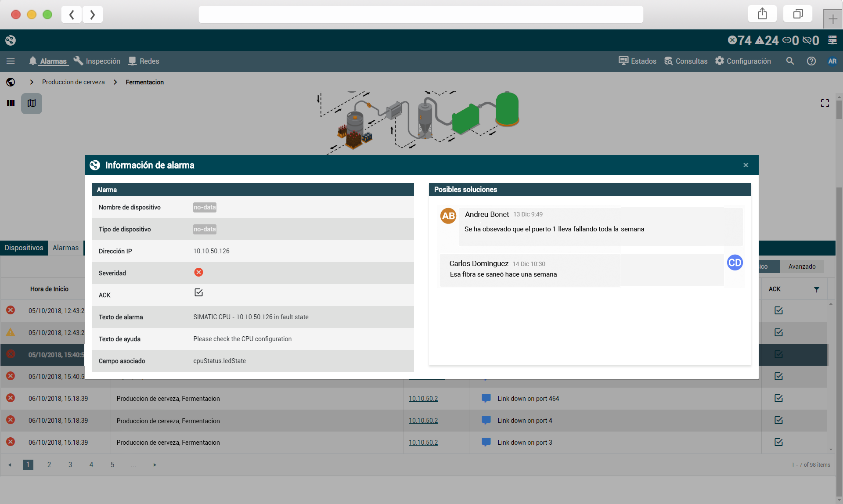Viewport: 843px width, 504px height.
Task: Click severity icon of first 12:43 row
Action: (x=11, y=310)
